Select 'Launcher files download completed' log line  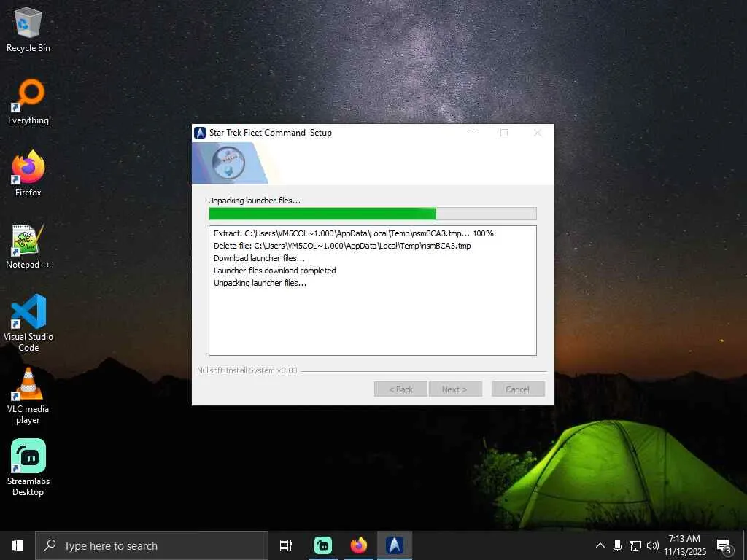click(274, 271)
